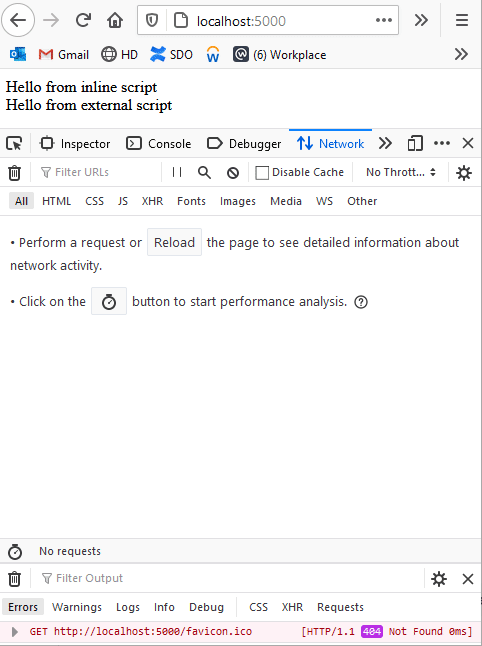Viewport: 482px width, 646px height.
Task: Toggle the Warnings console filter
Action: [77, 607]
